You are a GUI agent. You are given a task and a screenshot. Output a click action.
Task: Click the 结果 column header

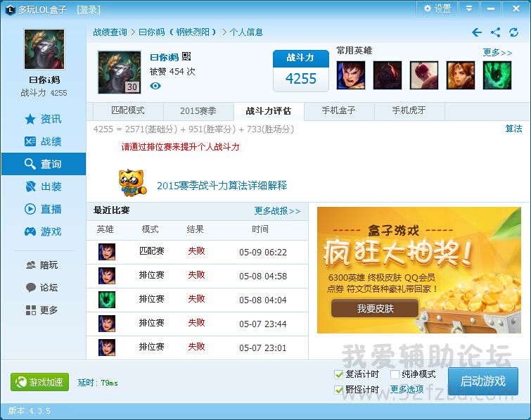[x=195, y=229]
